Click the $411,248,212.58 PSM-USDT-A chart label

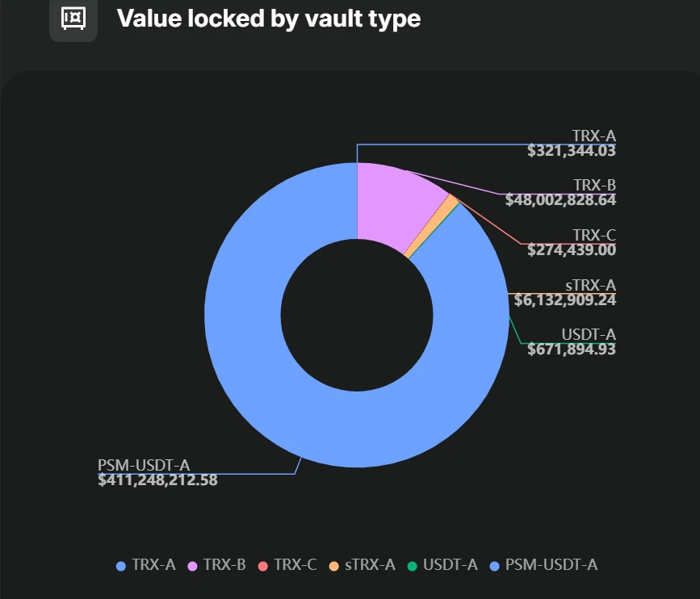[x=157, y=480]
